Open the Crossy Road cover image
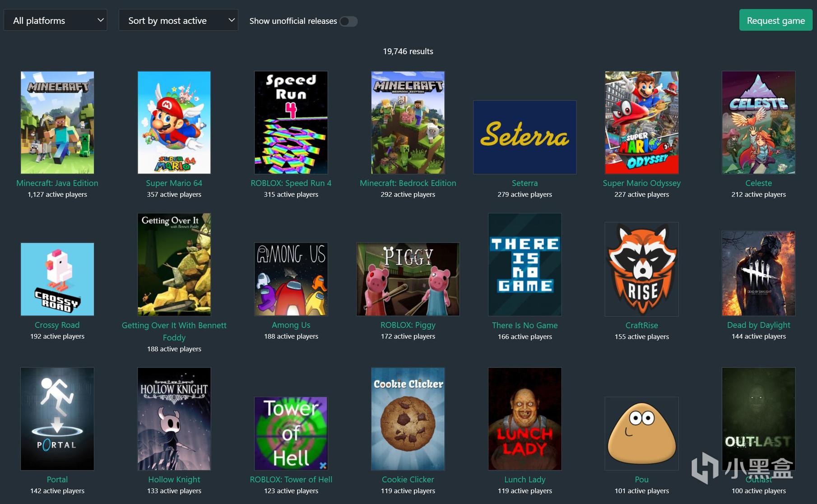Image resolution: width=817 pixels, height=504 pixels. tap(57, 279)
